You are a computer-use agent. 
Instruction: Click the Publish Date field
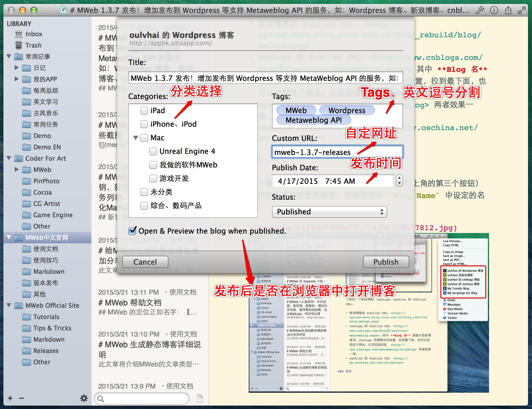[333, 181]
